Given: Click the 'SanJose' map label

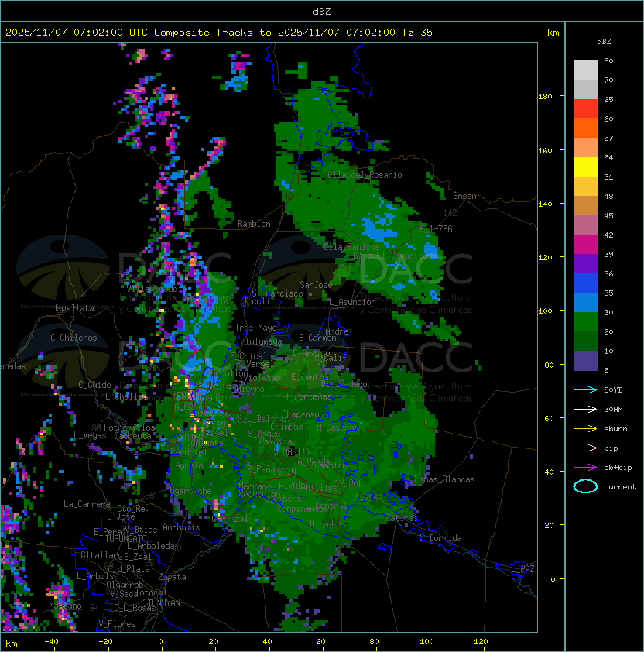Looking at the screenshot, I should 316,285.
